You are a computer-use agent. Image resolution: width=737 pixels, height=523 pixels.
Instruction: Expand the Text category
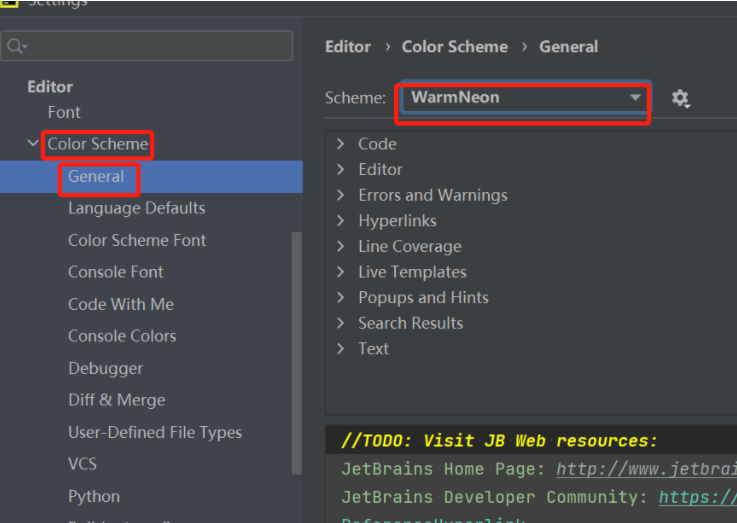tap(341, 349)
